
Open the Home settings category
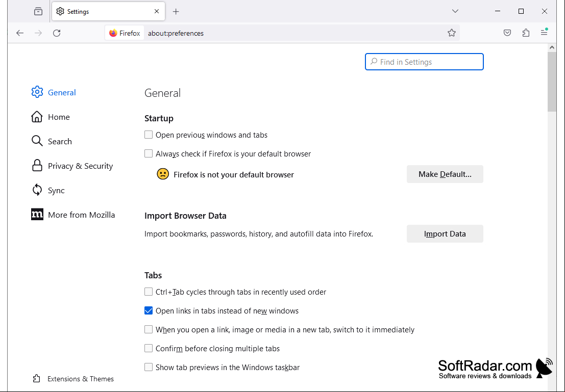[x=51, y=117]
